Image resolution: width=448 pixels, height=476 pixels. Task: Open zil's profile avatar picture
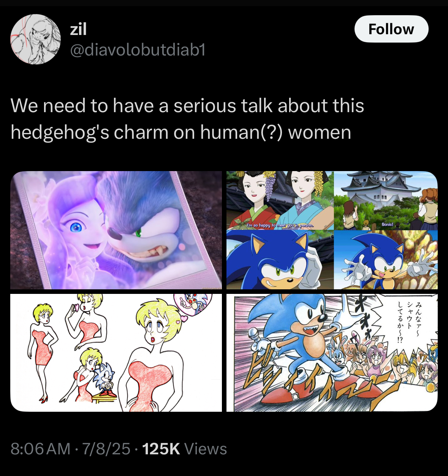click(35, 39)
